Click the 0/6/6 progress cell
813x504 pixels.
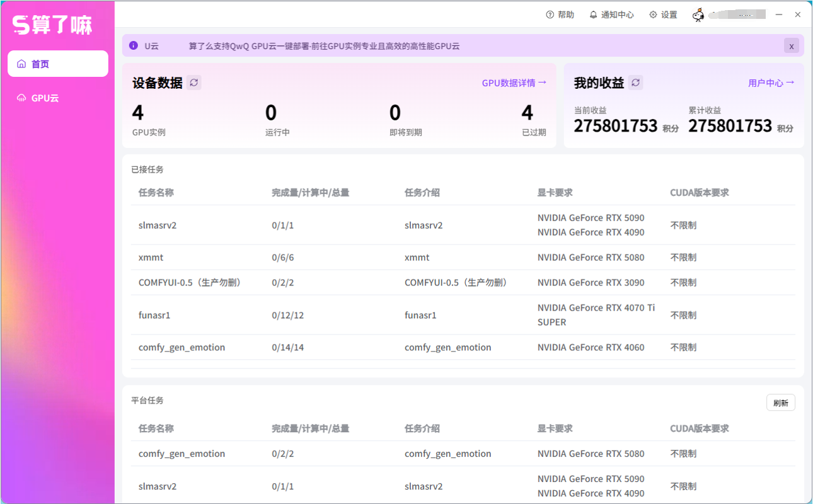[283, 257]
